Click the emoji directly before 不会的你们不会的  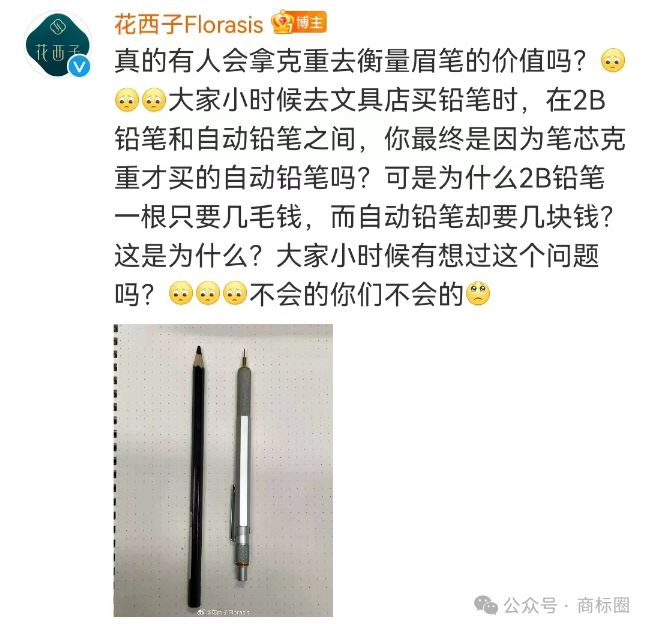point(235,293)
